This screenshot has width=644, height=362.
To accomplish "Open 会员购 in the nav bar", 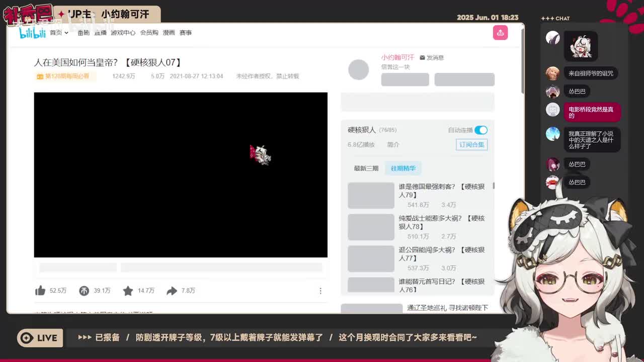I will [x=149, y=33].
